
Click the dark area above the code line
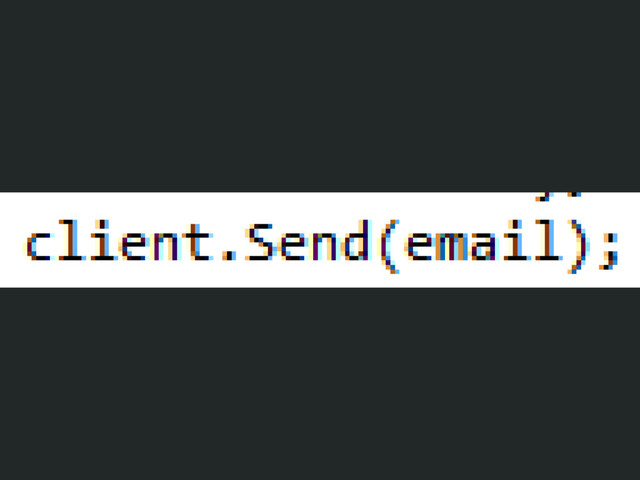(x=320, y=96)
